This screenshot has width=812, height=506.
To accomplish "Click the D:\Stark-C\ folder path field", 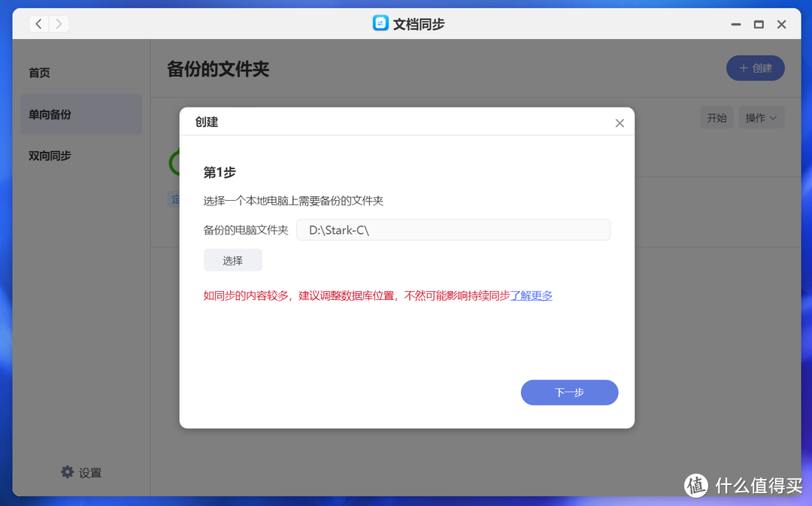I will (453, 229).
